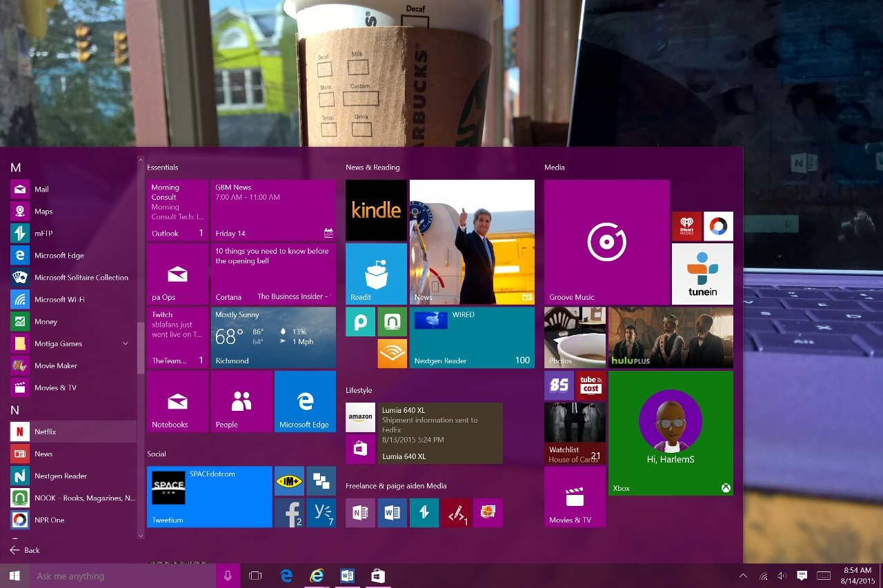Open the Photos tile

[575, 338]
